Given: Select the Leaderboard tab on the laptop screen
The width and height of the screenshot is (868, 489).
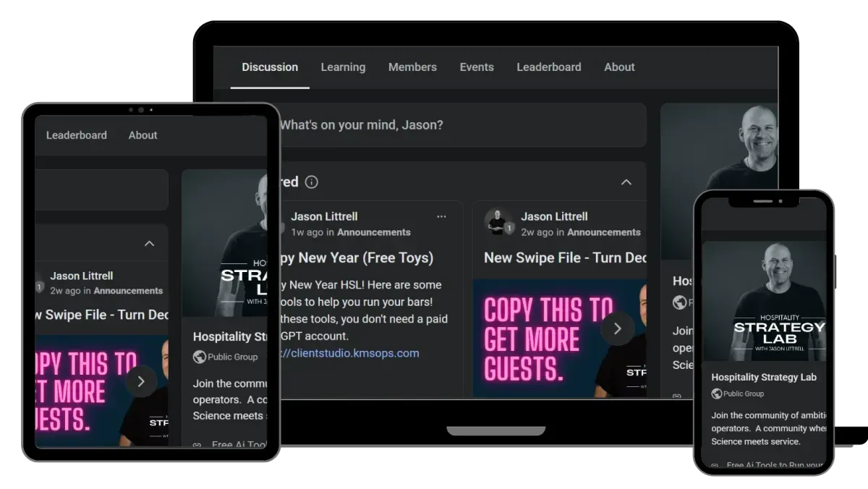Looking at the screenshot, I should coord(549,67).
